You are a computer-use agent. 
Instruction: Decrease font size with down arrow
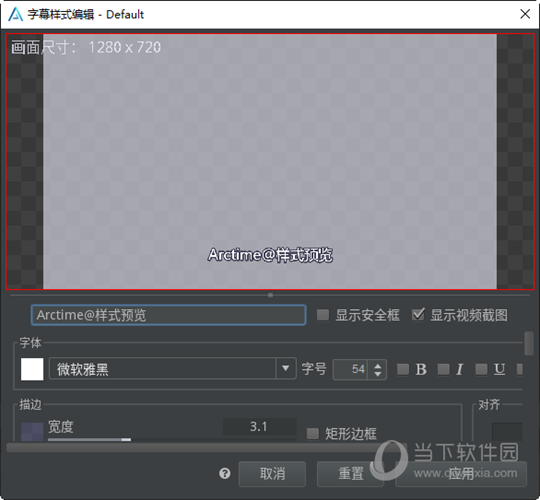[377, 374]
